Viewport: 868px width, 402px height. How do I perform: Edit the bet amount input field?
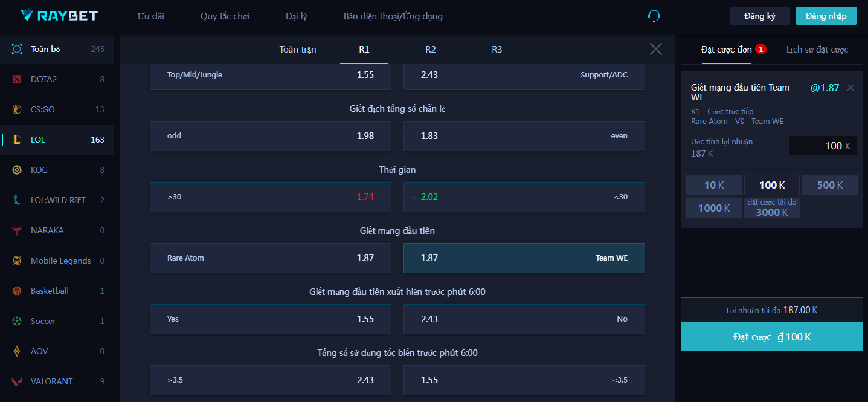pyautogui.click(x=823, y=146)
